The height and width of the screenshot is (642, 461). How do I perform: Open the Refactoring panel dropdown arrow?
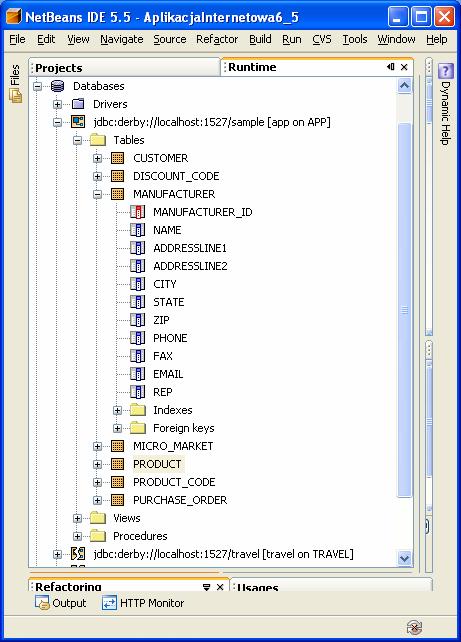coord(207,588)
